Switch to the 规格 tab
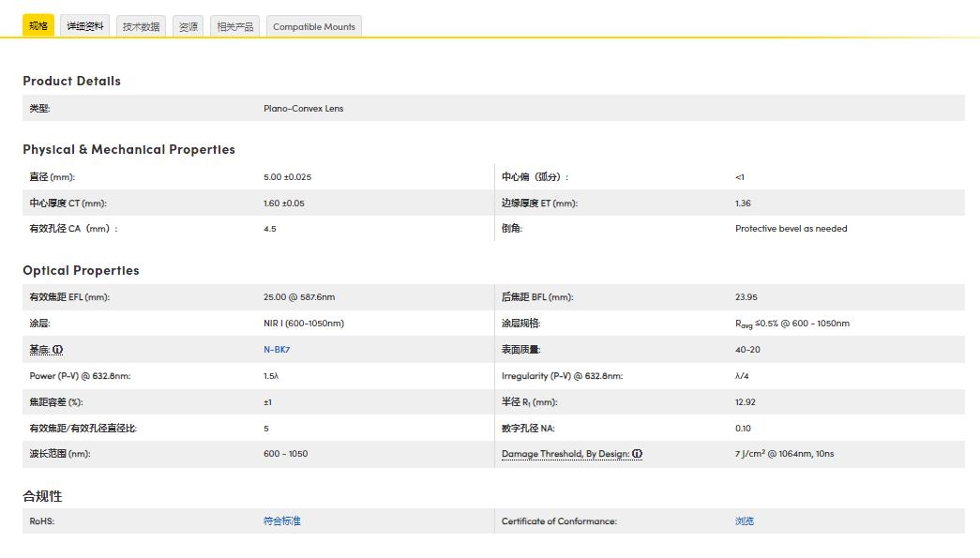Viewport: 980px width, 558px height. coord(38,26)
